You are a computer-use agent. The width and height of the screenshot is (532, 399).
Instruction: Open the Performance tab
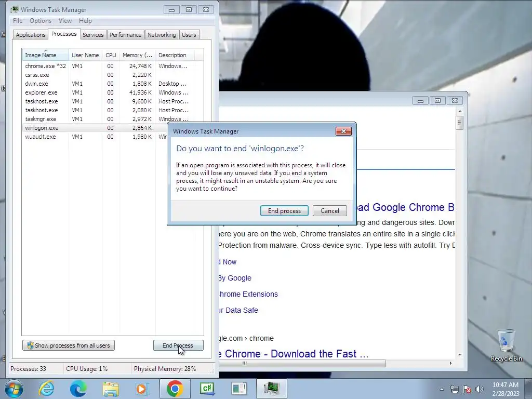point(126,35)
